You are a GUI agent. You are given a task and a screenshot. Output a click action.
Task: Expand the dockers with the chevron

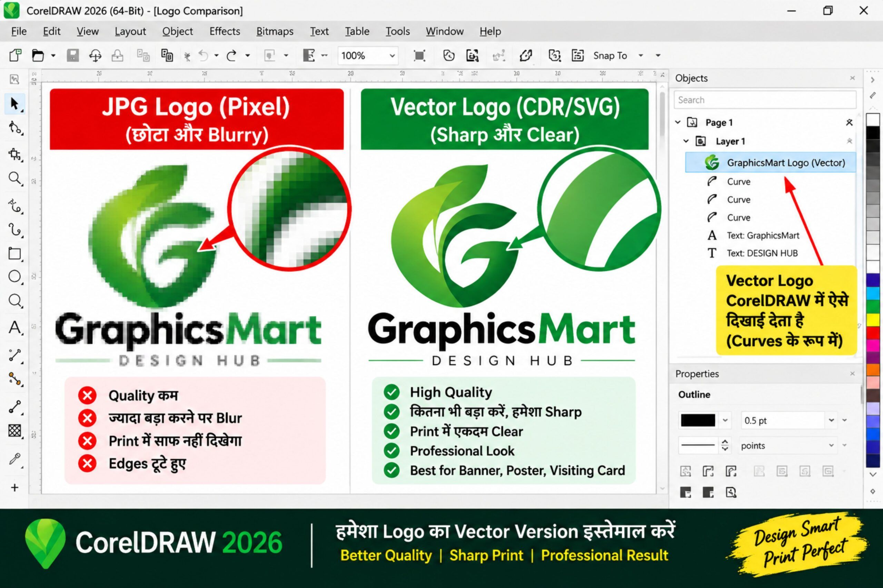pyautogui.click(x=873, y=80)
